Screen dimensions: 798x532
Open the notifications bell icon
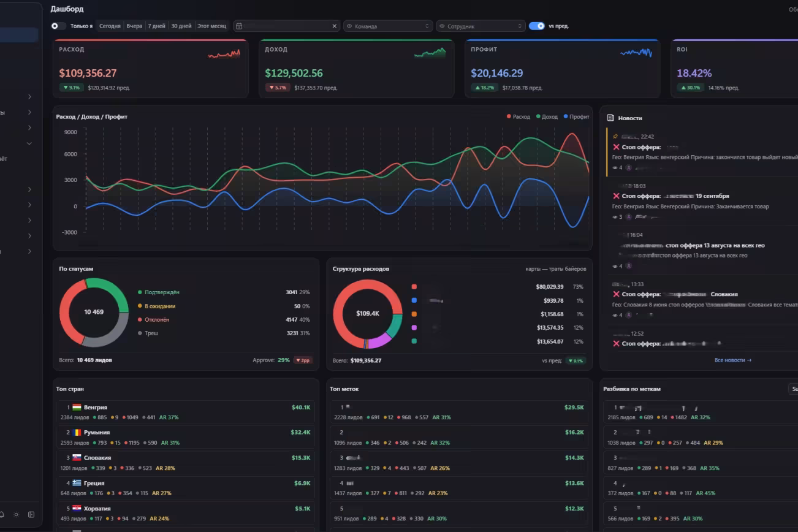(x=2, y=514)
